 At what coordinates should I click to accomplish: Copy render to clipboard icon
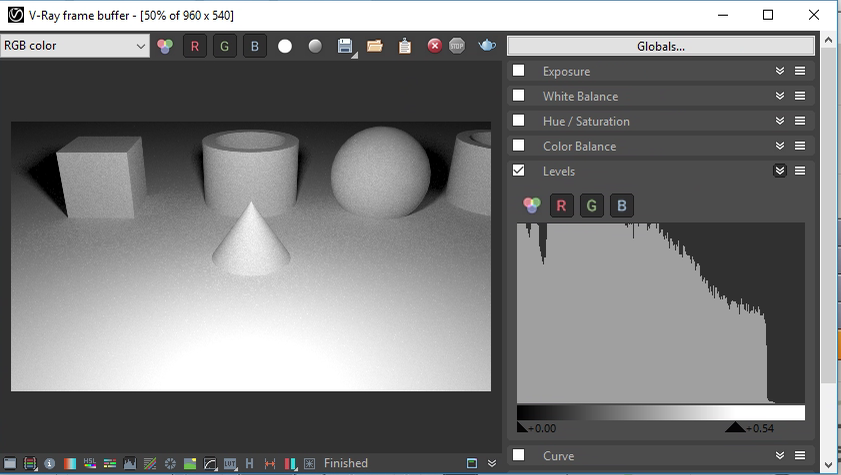click(405, 46)
